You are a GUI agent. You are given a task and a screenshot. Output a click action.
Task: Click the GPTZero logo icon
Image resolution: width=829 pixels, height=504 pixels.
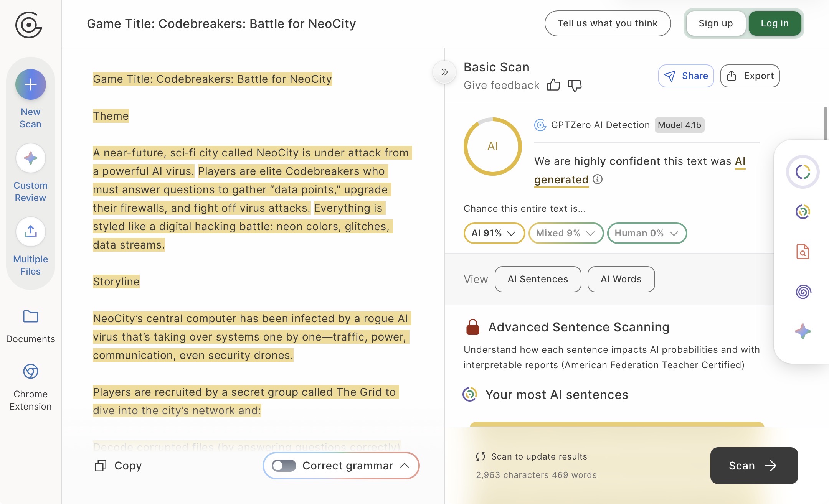tap(28, 25)
